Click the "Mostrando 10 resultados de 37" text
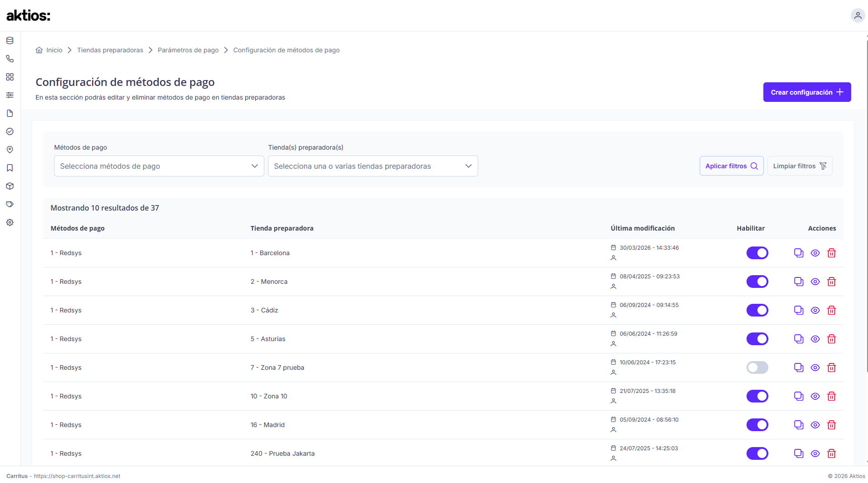This screenshot has width=868, height=483. [105, 208]
